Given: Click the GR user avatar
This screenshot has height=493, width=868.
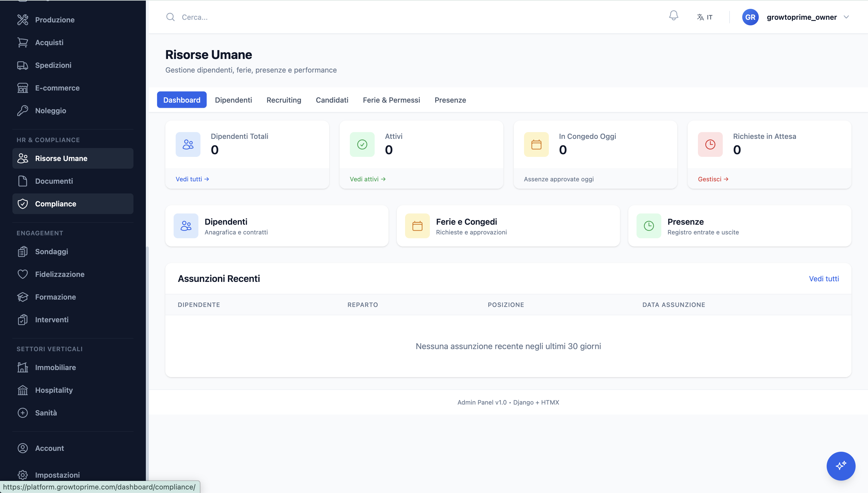Looking at the screenshot, I should coord(750,17).
